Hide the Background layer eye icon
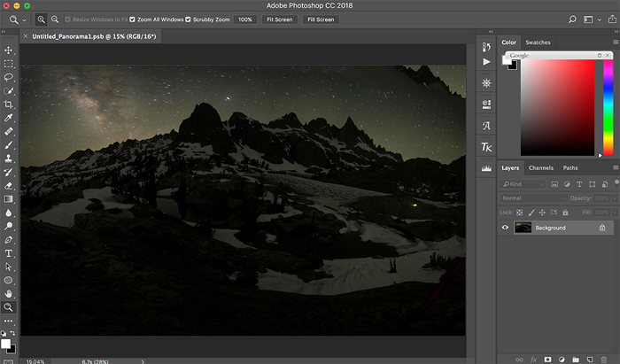 coord(506,228)
